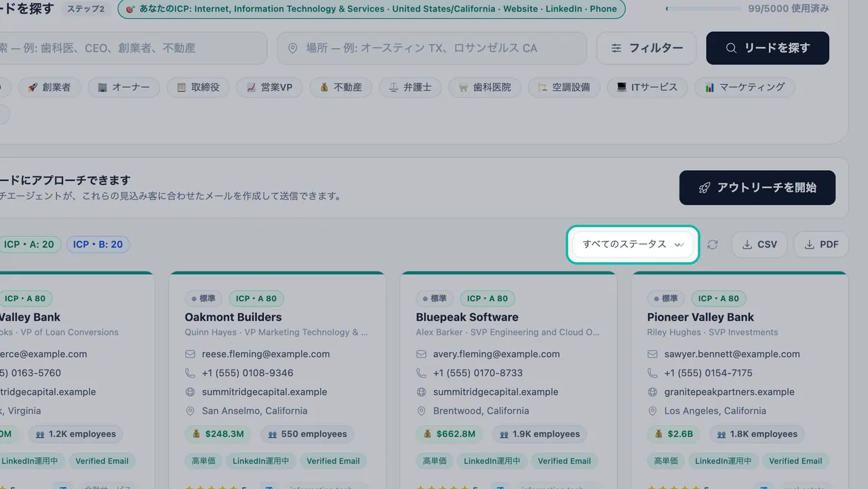This screenshot has width=868, height=489.
Task: Export leads with the PDF button
Action: 821,245
